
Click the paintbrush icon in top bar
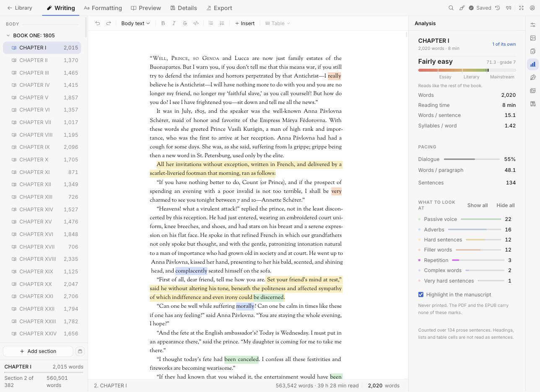coord(462,8)
